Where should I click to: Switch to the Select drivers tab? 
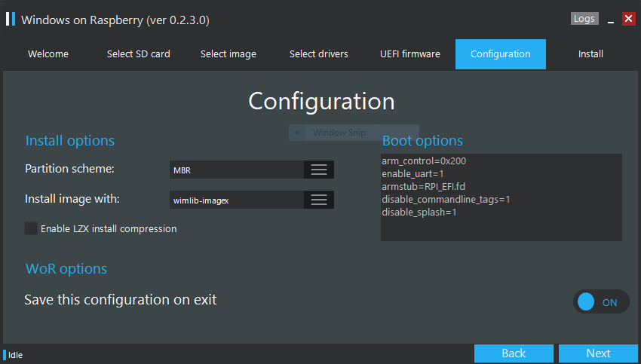click(x=319, y=54)
